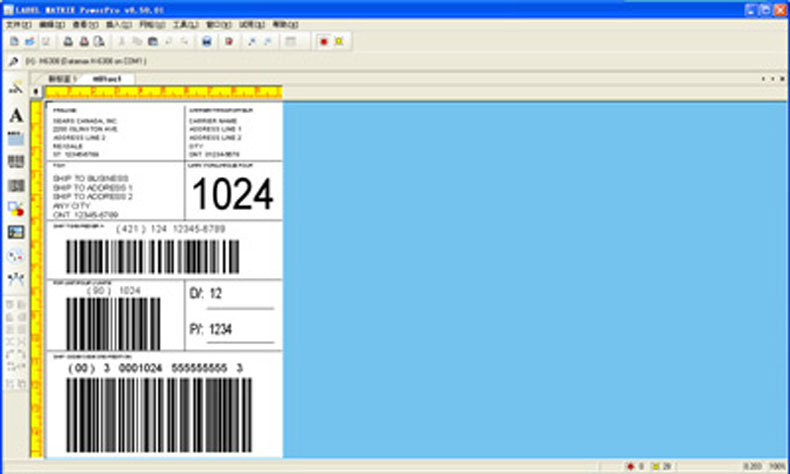Click the red indicator in the status bar
Viewport: 790px width, 474px height.
(630, 466)
